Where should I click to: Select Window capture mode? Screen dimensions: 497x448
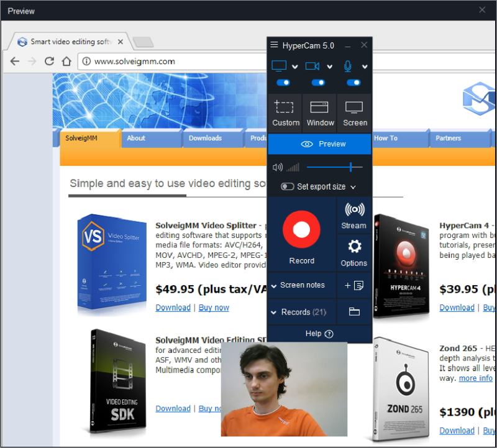[x=320, y=113]
